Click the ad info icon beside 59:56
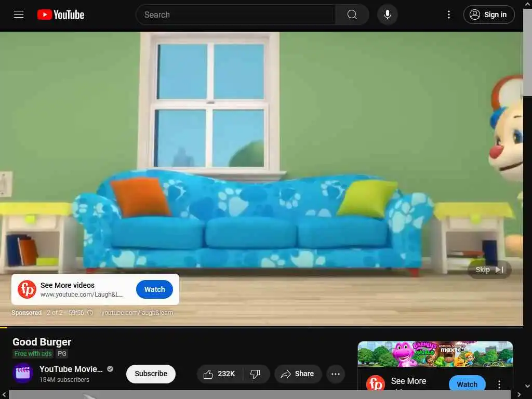 pos(90,312)
